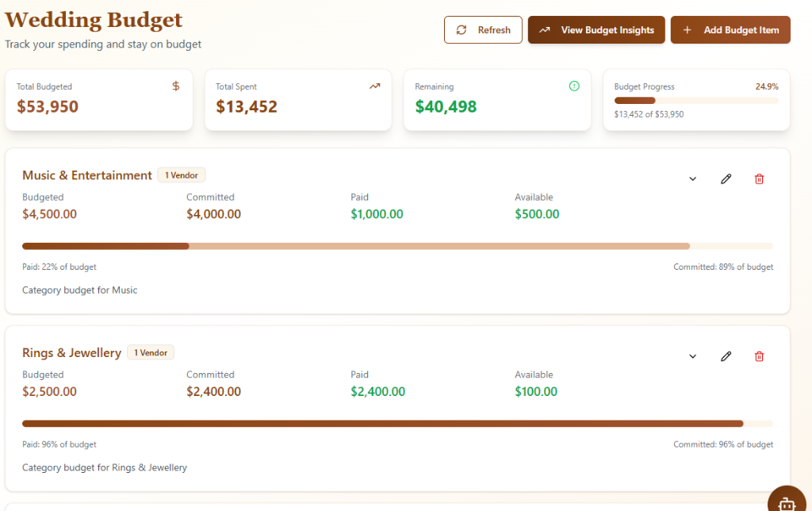The height and width of the screenshot is (511, 812).
Task: Click the Rings & Jewellery progress bar
Action: pyautogui.click(x=397, y=424)
